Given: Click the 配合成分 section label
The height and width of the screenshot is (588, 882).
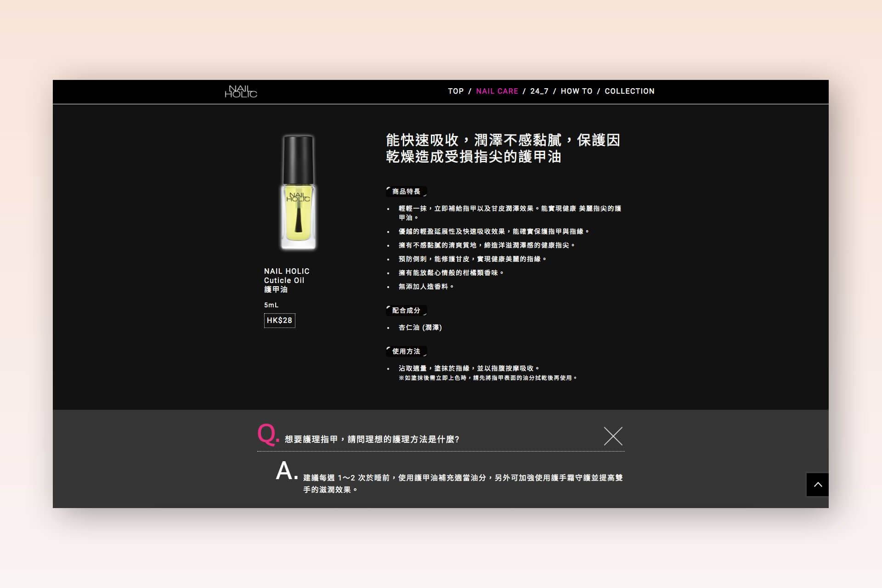Looking at the screenshot, I should 406,311.
